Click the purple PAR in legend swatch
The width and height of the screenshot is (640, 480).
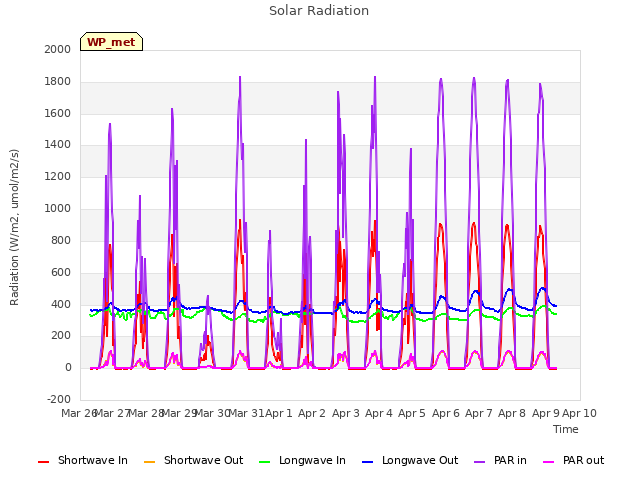(x=480, y=462)
